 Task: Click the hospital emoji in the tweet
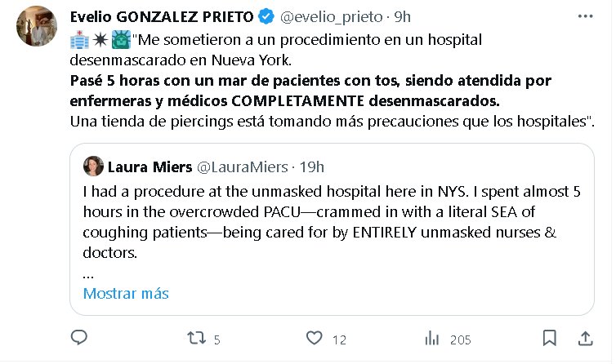(x=79, y=39)
